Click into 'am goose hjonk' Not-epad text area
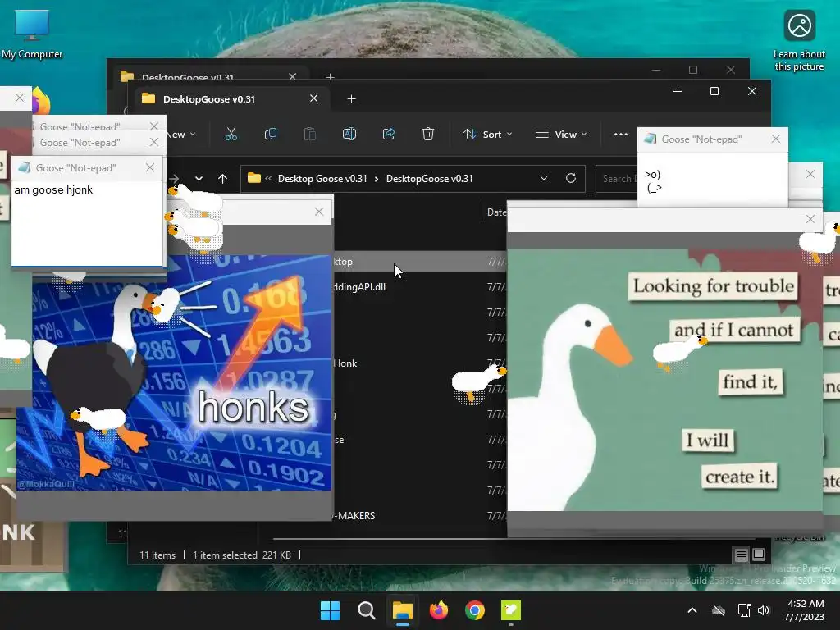The image size is (840, 630). click(x=87, y=223)
